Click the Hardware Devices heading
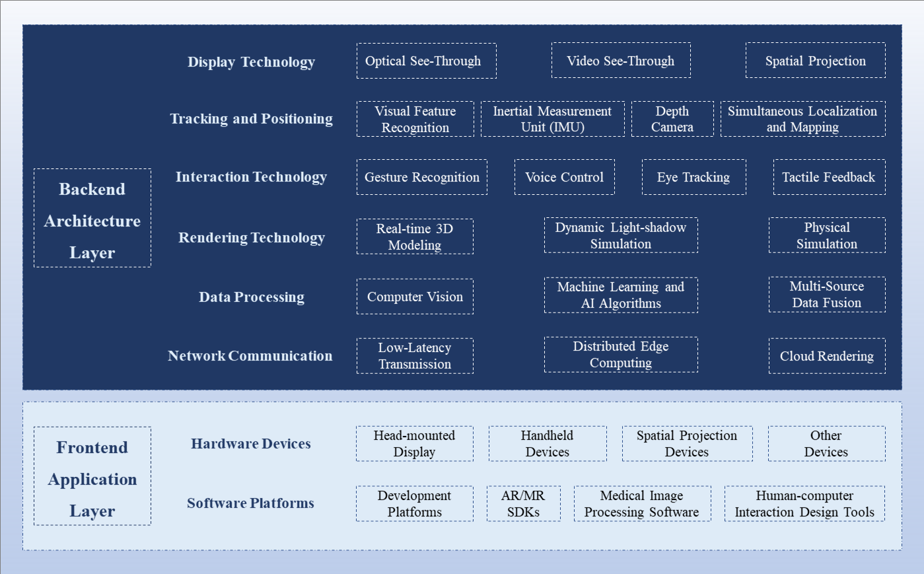This screenshot has height=574, width=924. [251, 444]
